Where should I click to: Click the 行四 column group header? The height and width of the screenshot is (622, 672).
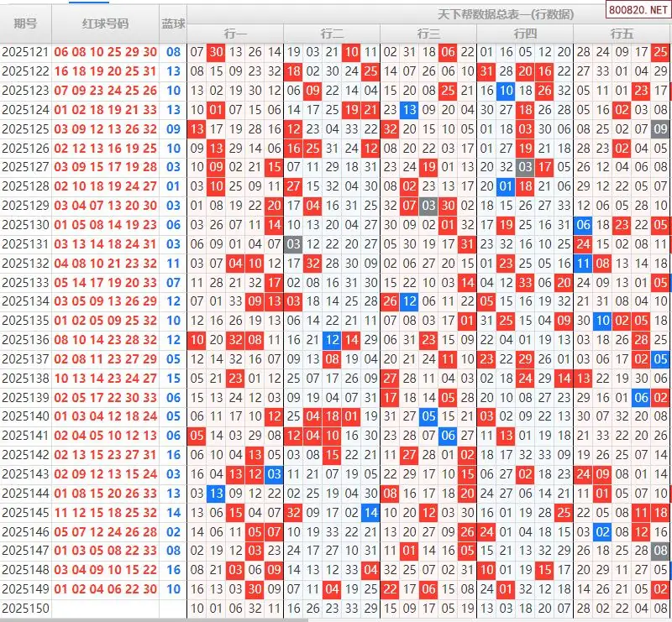[525, 34]
